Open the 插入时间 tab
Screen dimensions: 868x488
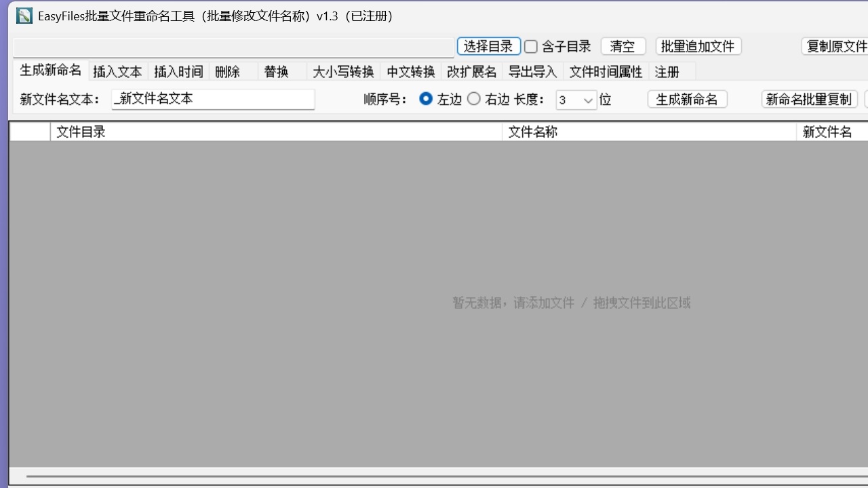[178, 72]
